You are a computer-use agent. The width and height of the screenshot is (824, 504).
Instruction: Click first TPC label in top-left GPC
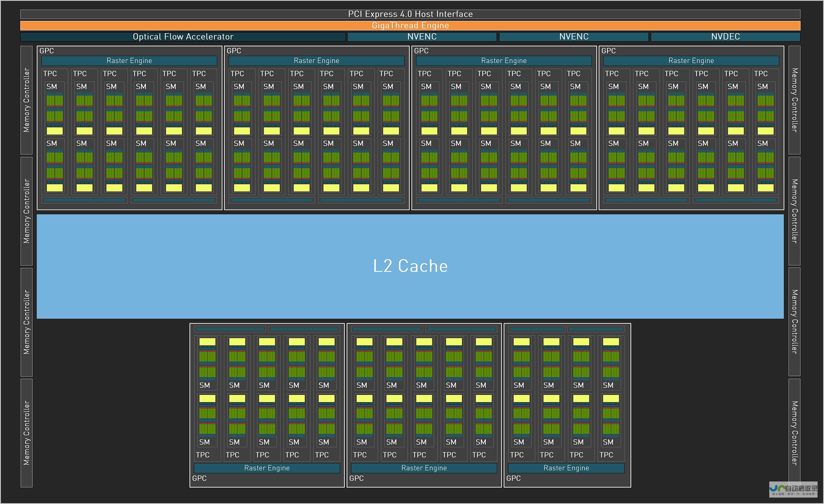(50, 74)
